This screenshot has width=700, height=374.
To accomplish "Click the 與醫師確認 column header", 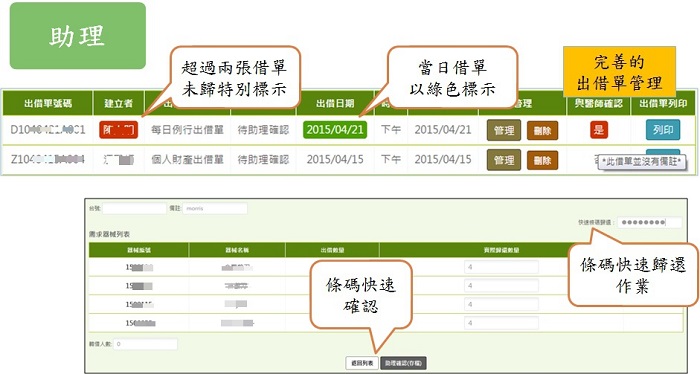I will point(599,104).
